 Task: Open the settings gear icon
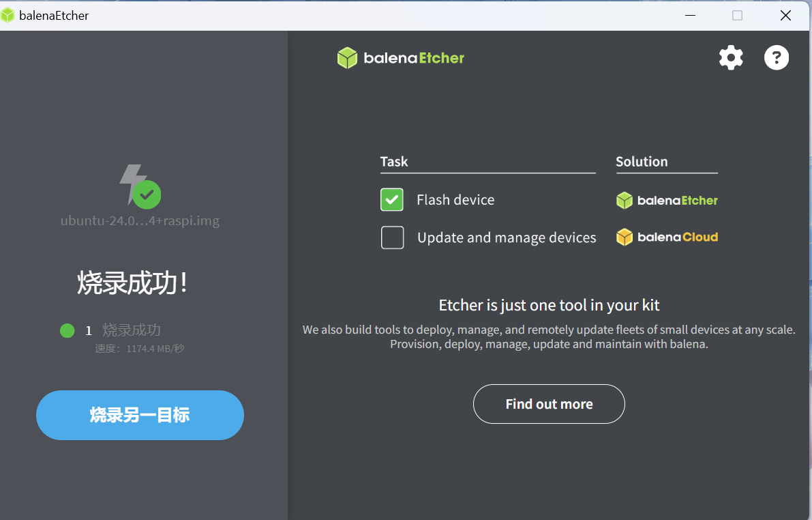pos(731,57)
